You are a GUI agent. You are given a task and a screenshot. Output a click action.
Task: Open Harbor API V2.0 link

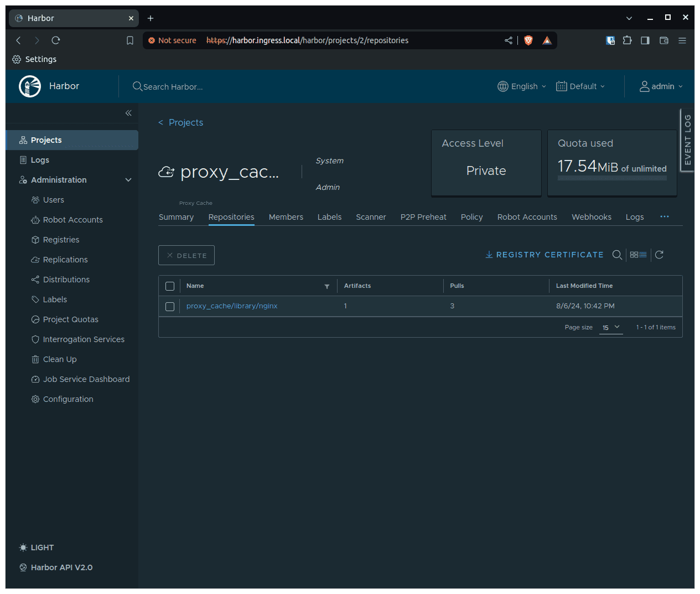tap(56, 567)
